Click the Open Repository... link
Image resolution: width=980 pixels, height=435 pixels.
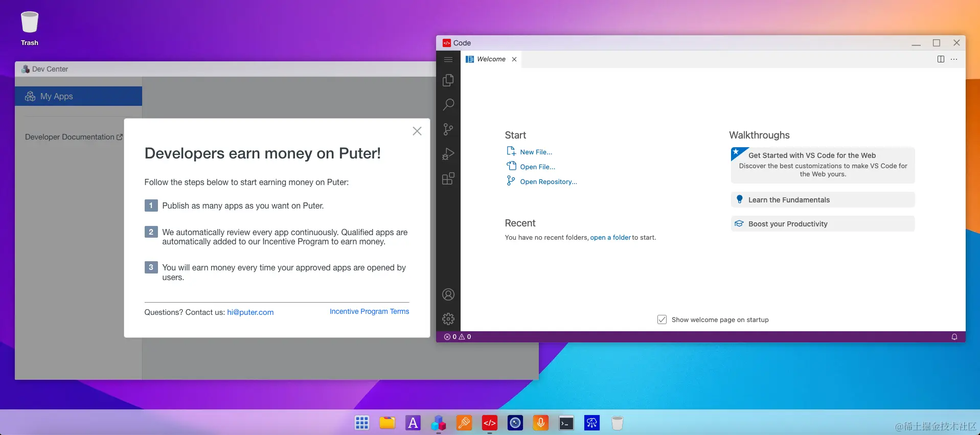548,181
